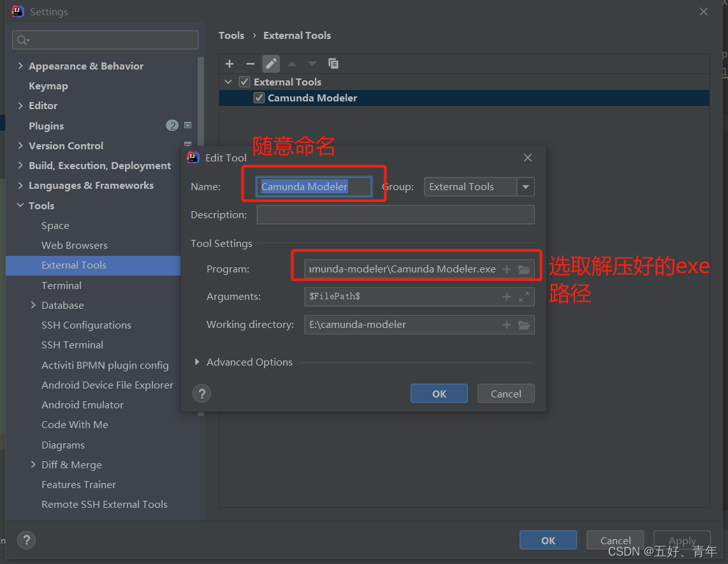Image resolution: width=728 pixels, height=564 pixels.
Task: Click the pencil Edit tool icon
Action: (x=271, y=64)
